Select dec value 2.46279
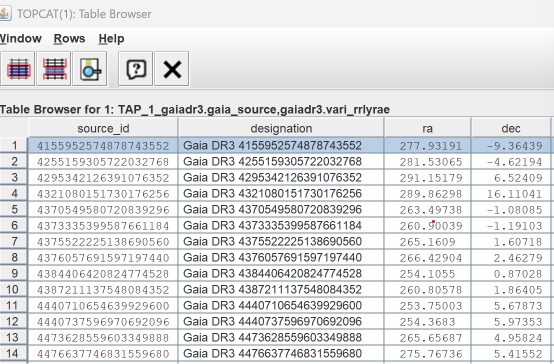The height and width of the screenshot is (364, 554). coord(511,257)
